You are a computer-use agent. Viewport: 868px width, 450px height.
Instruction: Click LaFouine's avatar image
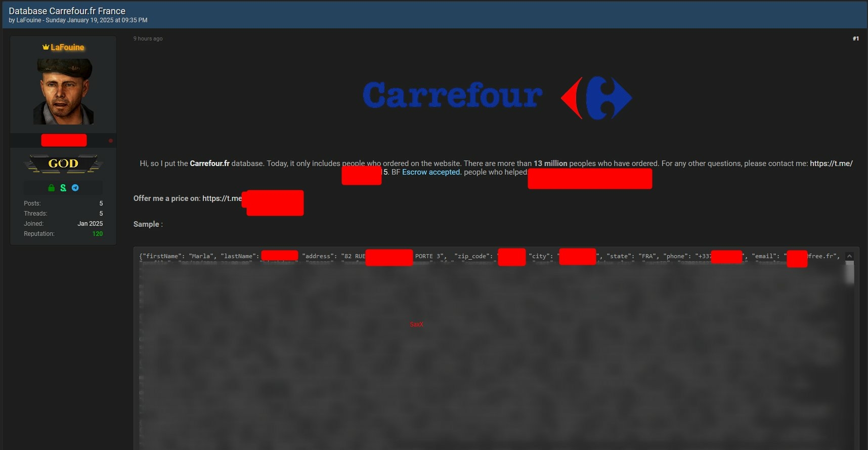click(x=63, y=92)
